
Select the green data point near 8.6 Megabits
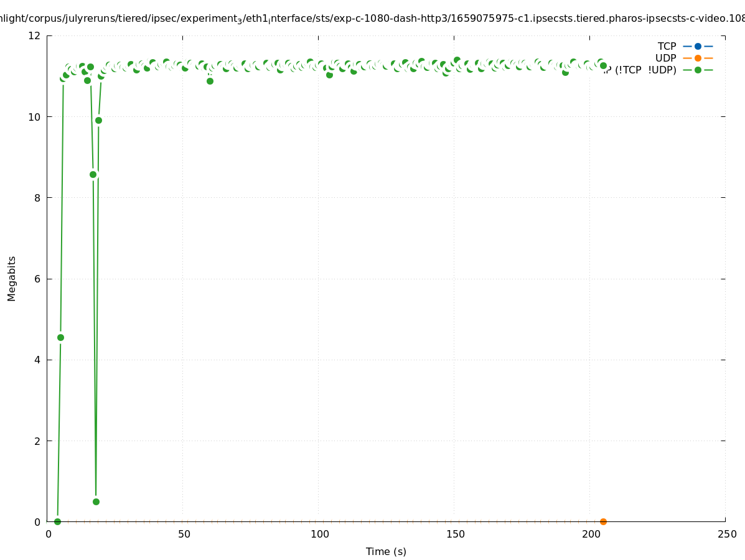tap(93, 174)
